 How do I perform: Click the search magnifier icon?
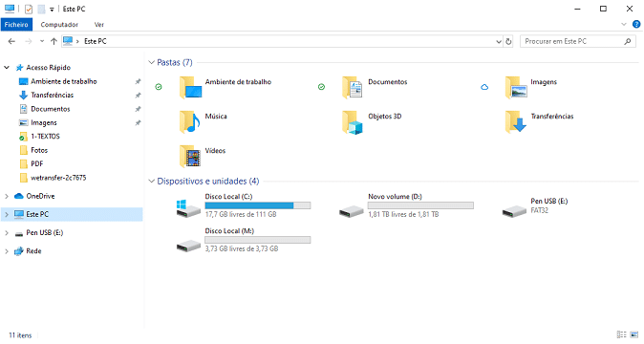coord(628,41)
